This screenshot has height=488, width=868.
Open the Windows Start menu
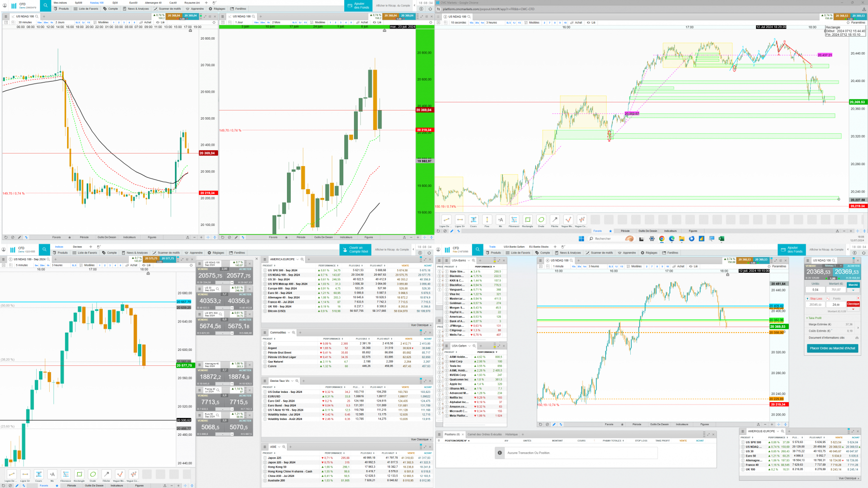(581, 238)
